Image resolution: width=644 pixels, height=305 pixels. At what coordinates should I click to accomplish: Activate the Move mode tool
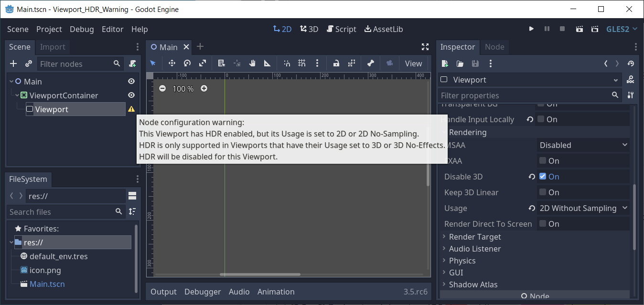pos(172,63)
